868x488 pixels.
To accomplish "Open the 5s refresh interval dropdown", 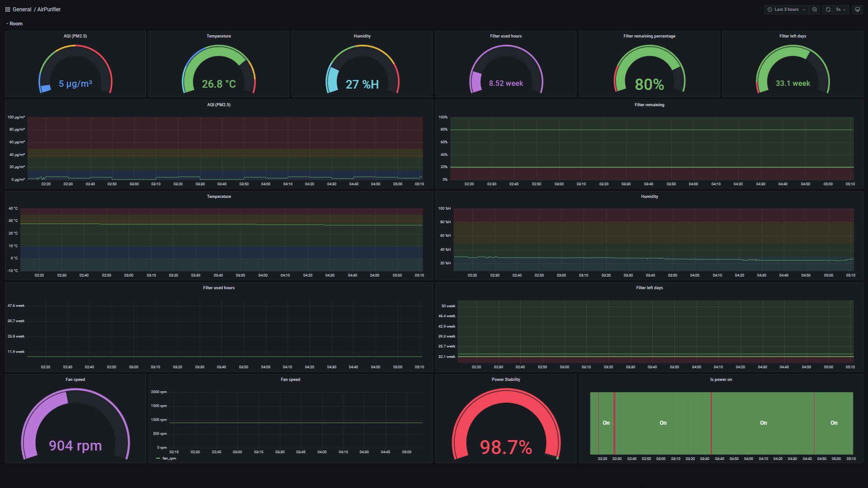I will [x=840, y=9].
